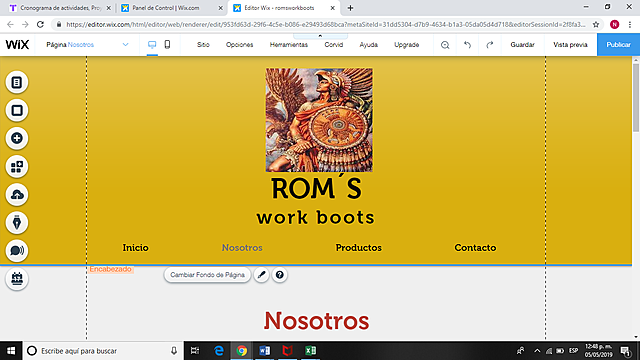
Task: Select the Aztec warrior logo image
Action: point(319,120)
